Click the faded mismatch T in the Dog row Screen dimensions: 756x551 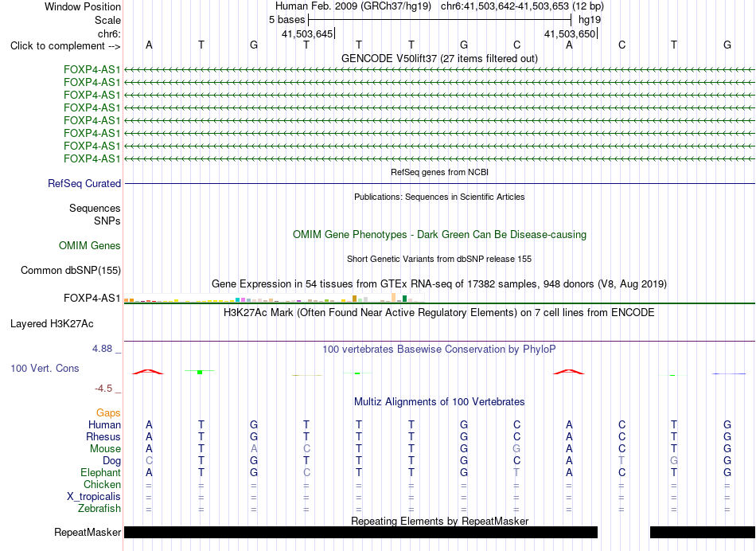(x=622, y=461)
